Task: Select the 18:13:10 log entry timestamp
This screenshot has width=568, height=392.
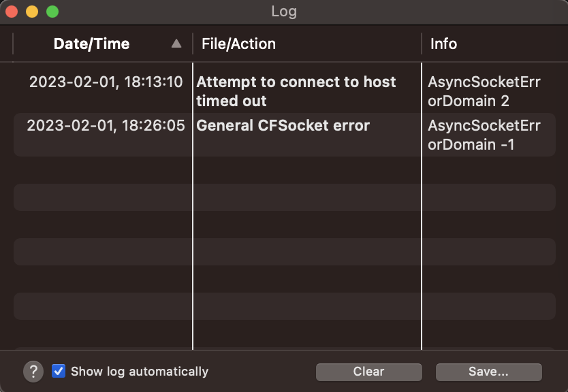Action: pyautogui.click(x=106, y=82)
